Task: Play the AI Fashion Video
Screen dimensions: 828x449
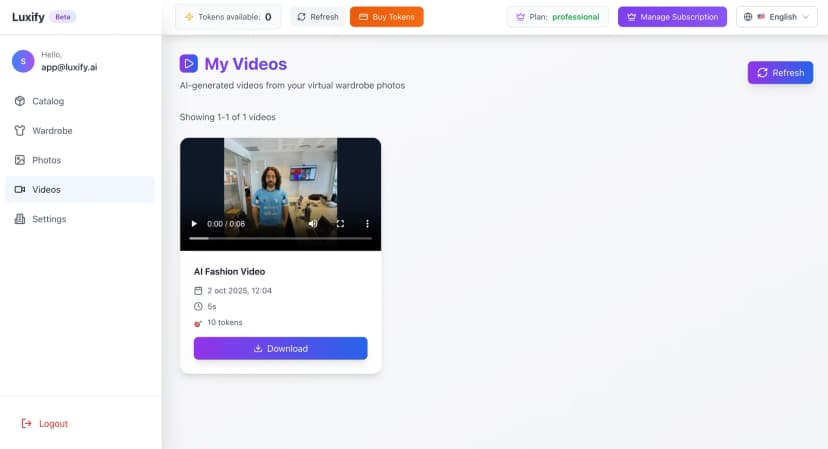Action: [x=194, y=224]
